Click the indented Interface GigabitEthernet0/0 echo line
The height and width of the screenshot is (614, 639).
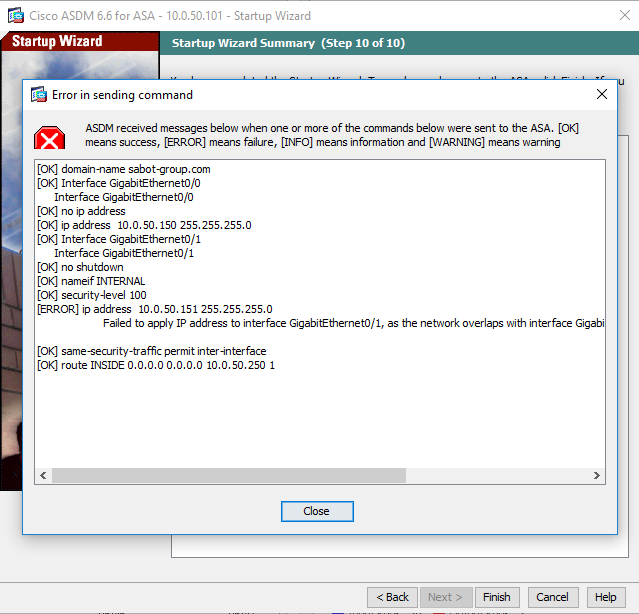click(124, 197)
